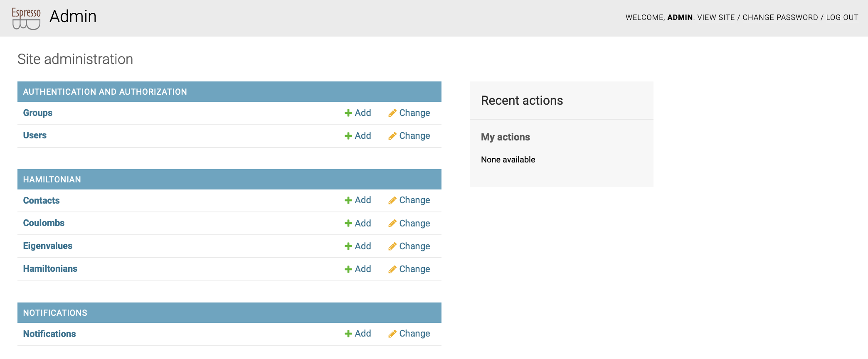The height and width of the screenshot is (359, 868).
Task: Open the Users model list
Action: point(35,135)
